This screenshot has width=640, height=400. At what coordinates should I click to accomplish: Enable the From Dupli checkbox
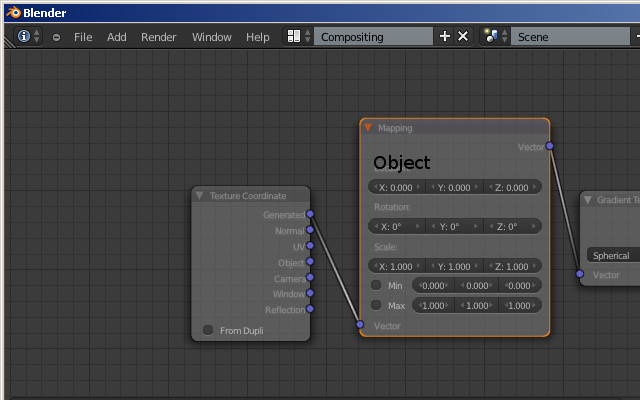click(208, 330)
